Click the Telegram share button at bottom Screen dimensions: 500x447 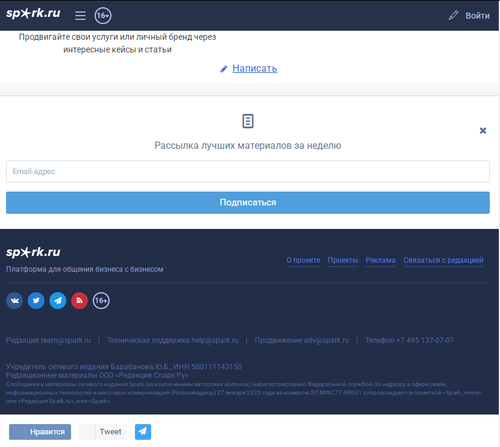click(x=143, y=432)
